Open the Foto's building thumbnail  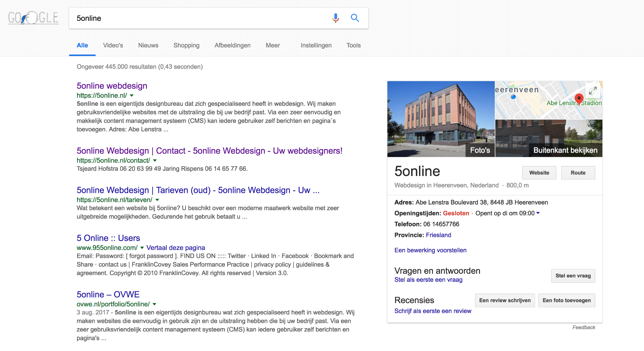[x=441, y=119]
